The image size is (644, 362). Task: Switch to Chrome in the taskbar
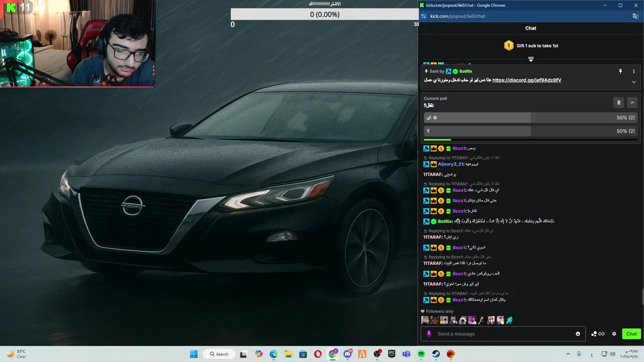(333, 354)
